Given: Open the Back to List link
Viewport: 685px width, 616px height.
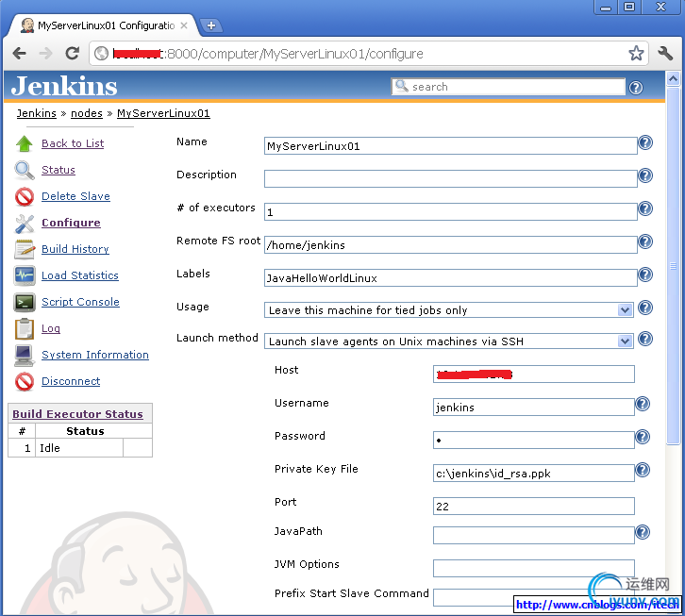Looking at the screenshot, I should click(73, 143).
